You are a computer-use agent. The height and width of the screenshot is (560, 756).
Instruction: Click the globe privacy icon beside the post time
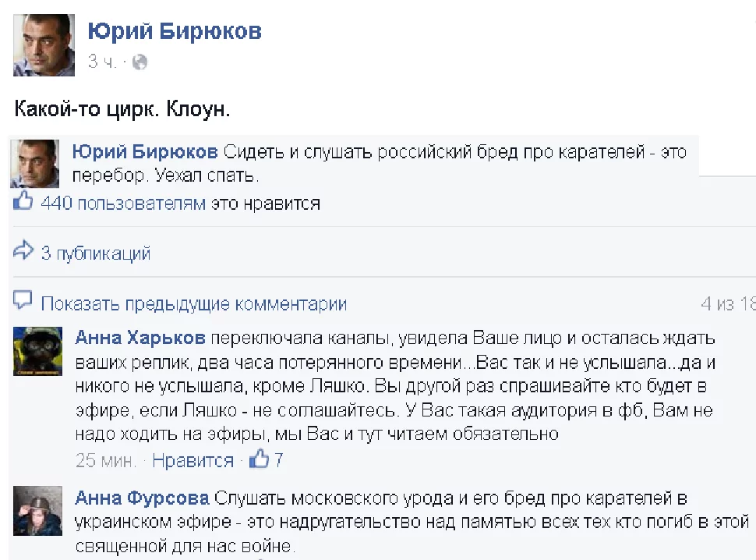[x=140, y=62]
